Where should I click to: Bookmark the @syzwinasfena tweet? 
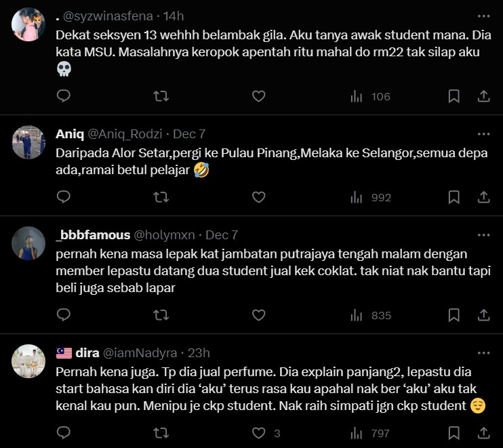[x=454, y=96]
